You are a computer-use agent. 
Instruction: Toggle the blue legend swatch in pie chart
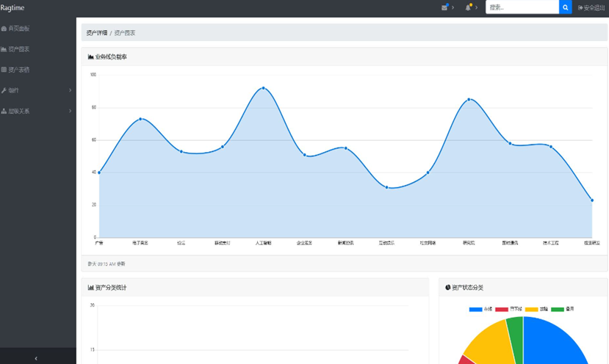click(475, 309)
